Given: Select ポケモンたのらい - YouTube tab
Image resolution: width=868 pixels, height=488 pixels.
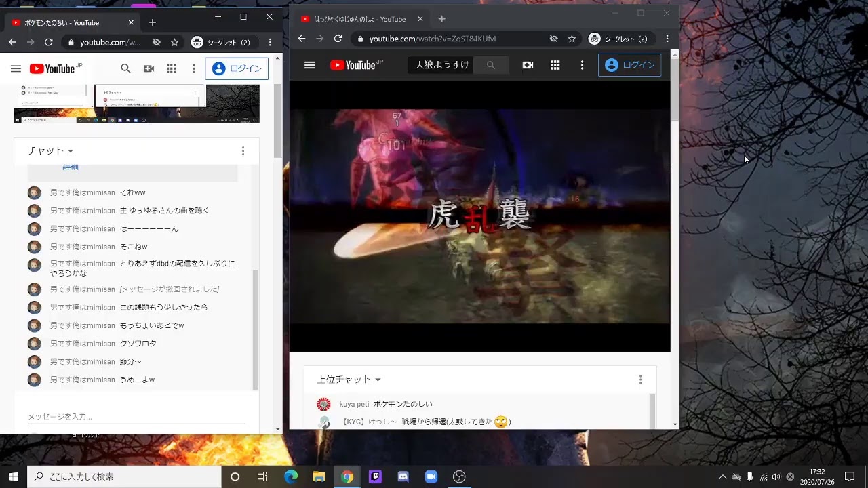Looking at the screenshot, I should click(71, 22).
